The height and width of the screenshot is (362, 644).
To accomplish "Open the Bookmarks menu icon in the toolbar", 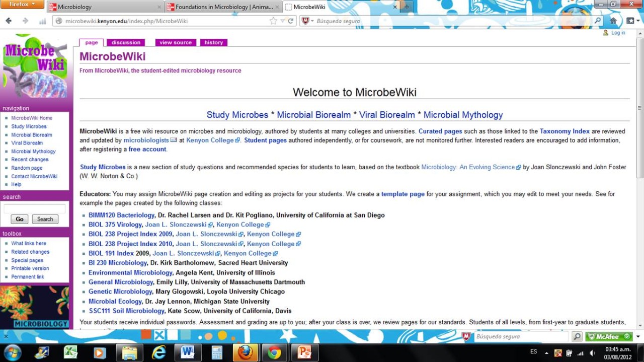I will pos(630,21).
